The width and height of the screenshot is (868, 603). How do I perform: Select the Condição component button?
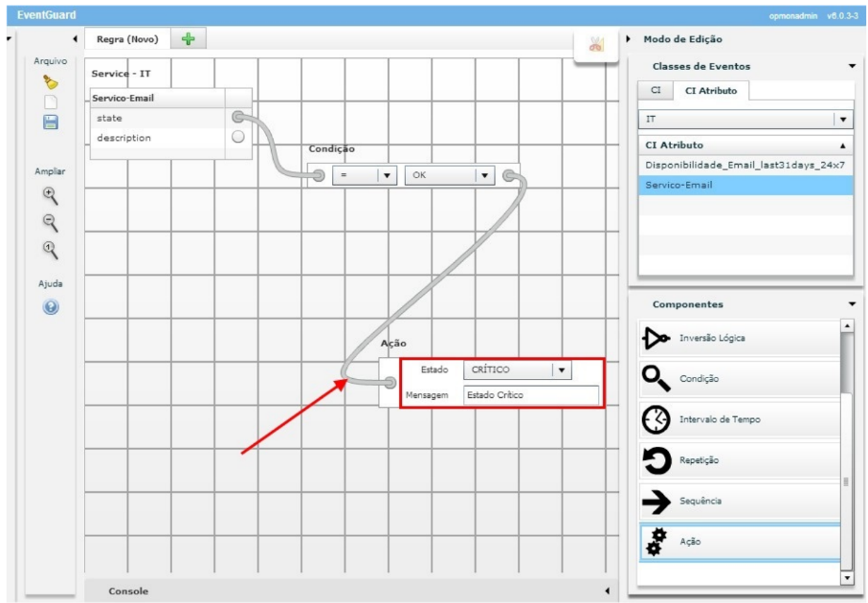(x=739, y=379)
